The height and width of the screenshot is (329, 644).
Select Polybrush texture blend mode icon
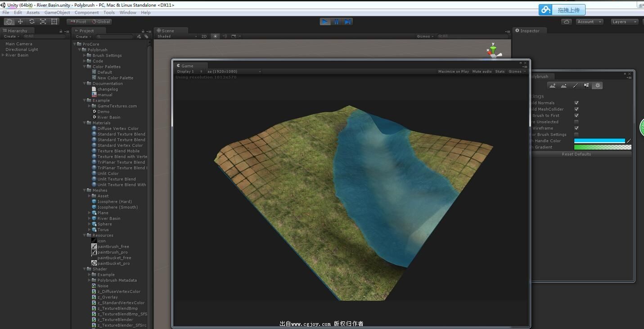point(586,86)
